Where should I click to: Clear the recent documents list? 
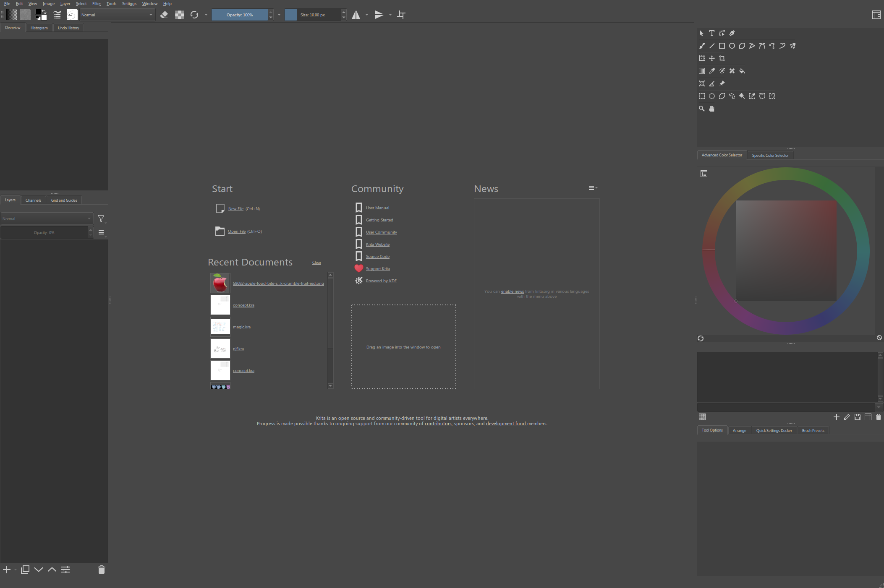(316, 263)
